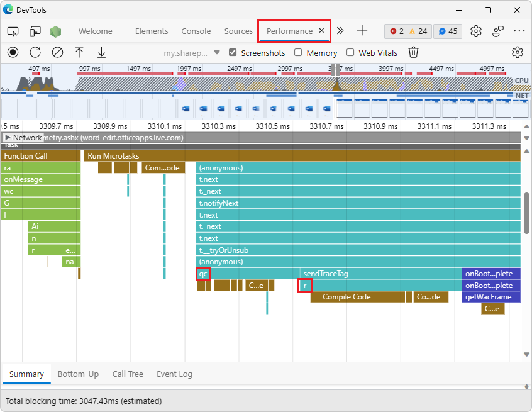Open the 45 issues counter
Viewport: 532px width, 412px height.
(x=448, y=31)
